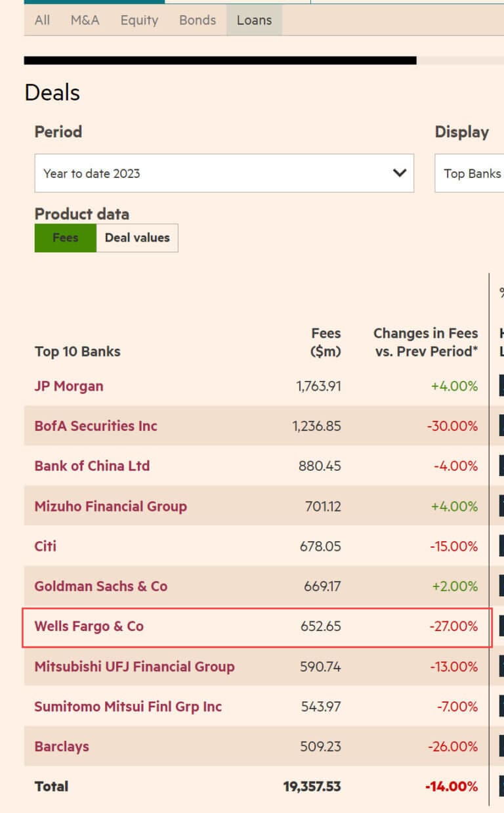This screenshot has height=813, width=504.
Task: Open the Mizuho Financial Group link
Action: click(110, 506)
